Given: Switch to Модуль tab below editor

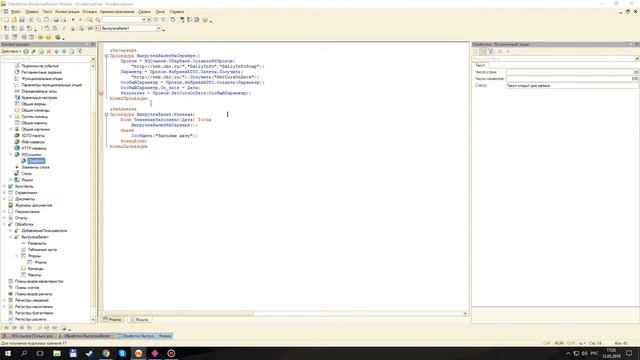Looking at the screenshot, I should pyautogui.click(x=139, y=320).
